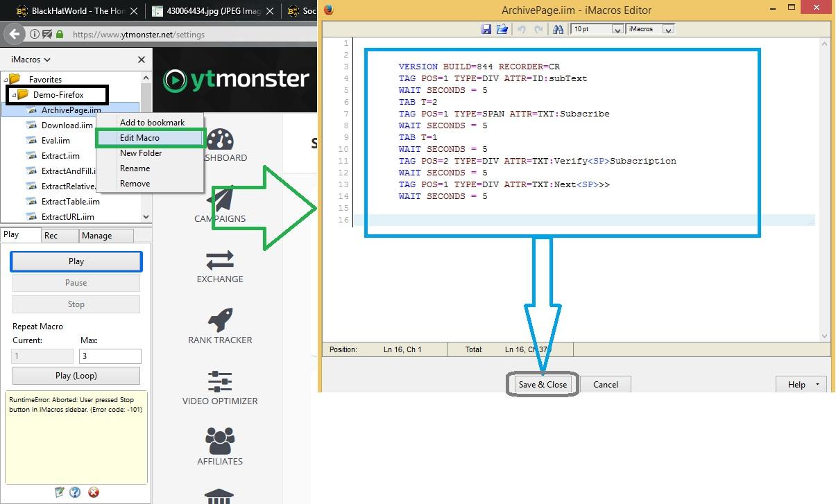
Task: Click Save & Close in editor
Action: pyautogui.click(x=543, y=384)
